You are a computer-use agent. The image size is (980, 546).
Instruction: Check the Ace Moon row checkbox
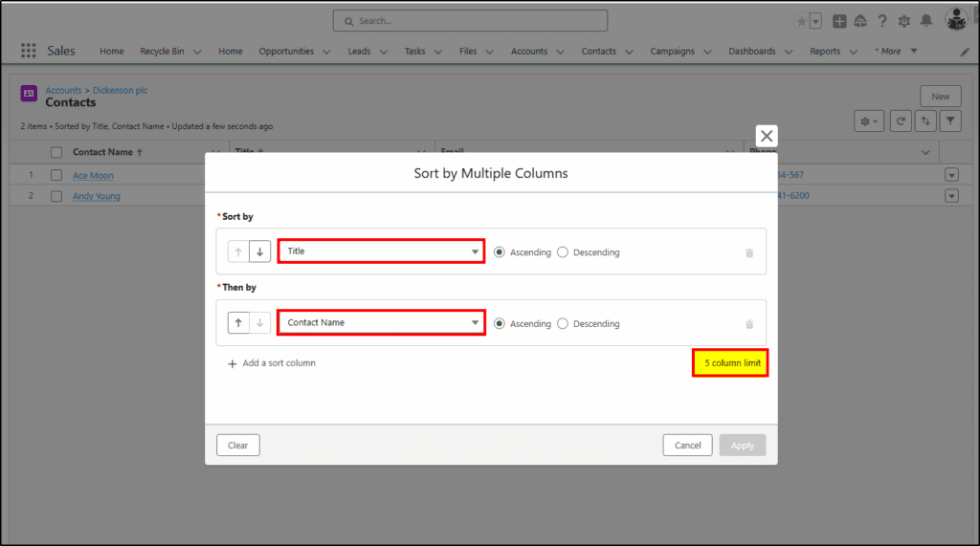pyautogui.click(x=56, y=176)
